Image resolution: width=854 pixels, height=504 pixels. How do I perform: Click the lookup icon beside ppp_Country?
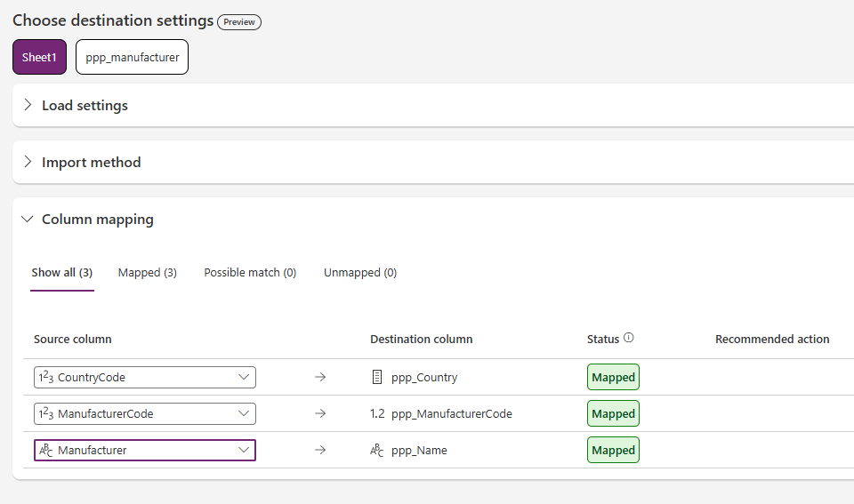pos(377,377)
